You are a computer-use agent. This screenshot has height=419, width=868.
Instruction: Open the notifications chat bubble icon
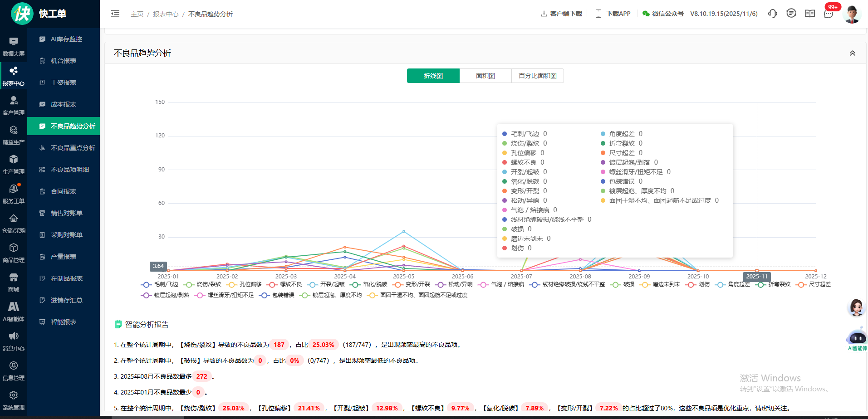tap(829, 14)
